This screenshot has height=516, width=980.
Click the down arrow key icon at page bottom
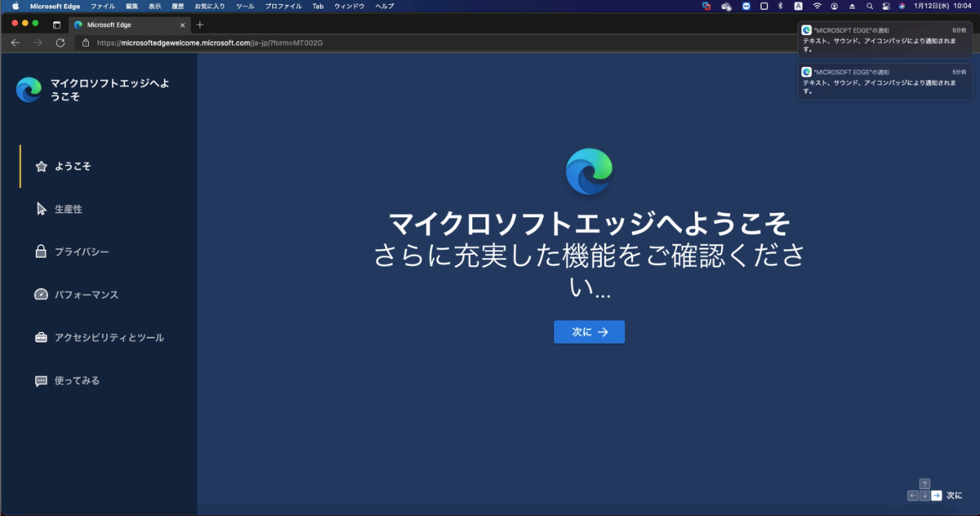point(924,496)
